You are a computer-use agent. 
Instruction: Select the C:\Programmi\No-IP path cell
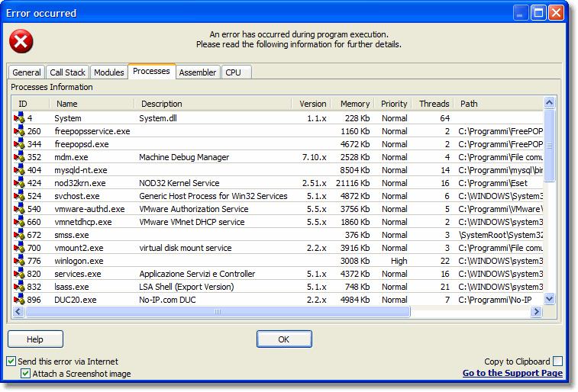click(495, 300)
